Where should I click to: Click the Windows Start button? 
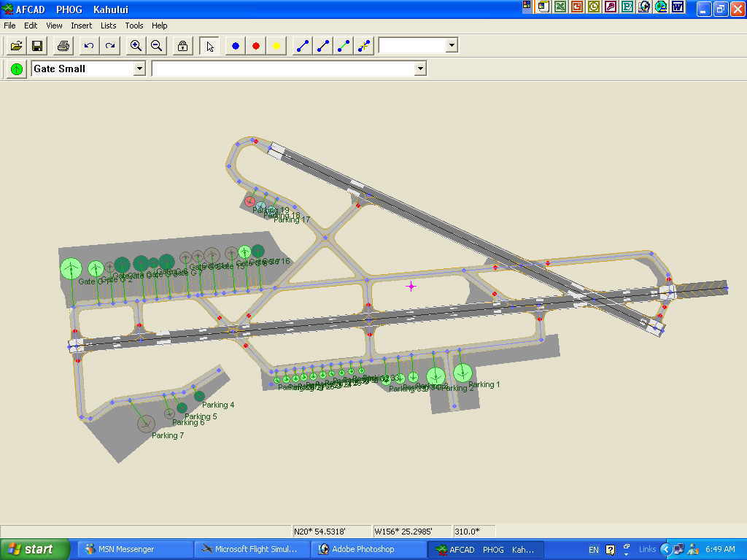tap(35, 549)
